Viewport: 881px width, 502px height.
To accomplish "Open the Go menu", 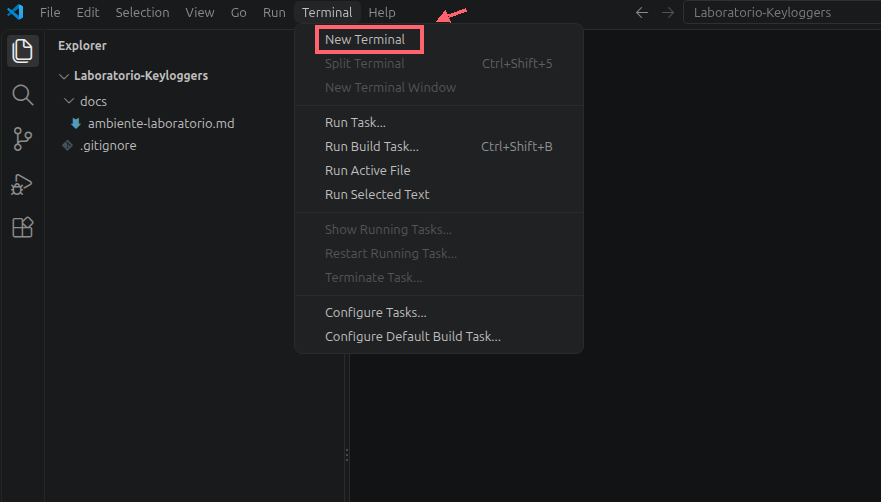I will [x=238, y=12].
